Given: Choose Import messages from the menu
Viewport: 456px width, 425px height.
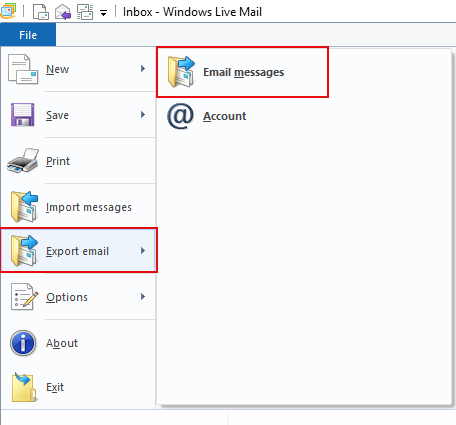Looking at the screenshot, I should click(x=78, y=207).
